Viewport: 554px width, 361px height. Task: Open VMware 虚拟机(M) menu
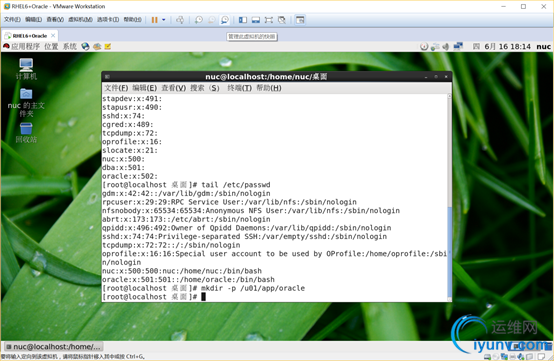[x=80, y=19]
